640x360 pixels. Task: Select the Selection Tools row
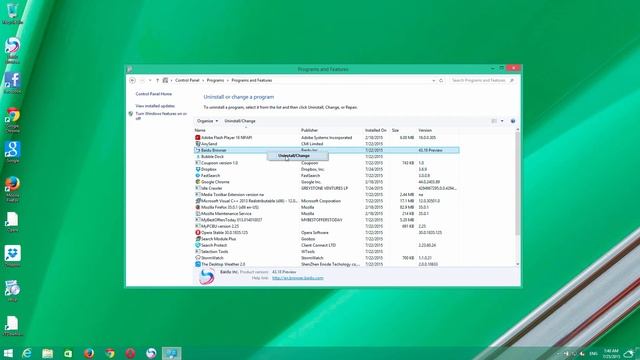click(327, 251)
